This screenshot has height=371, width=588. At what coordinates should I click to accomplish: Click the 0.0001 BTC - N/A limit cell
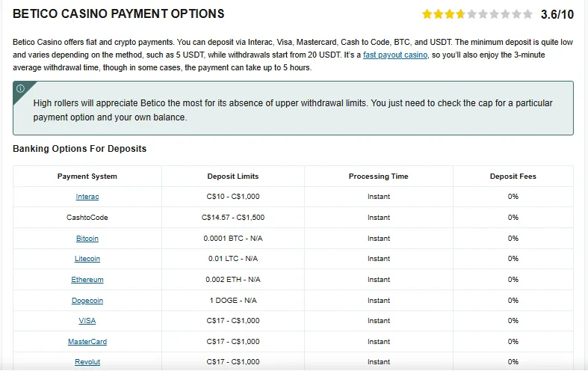coord(233,239)
